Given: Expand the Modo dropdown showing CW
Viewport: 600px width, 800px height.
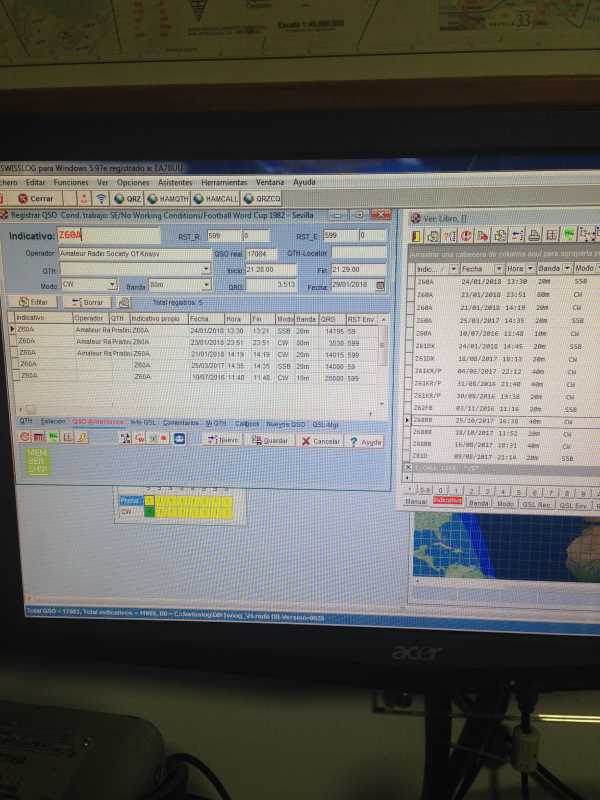Looking at the screenshot, I should [x=112, y=284].
